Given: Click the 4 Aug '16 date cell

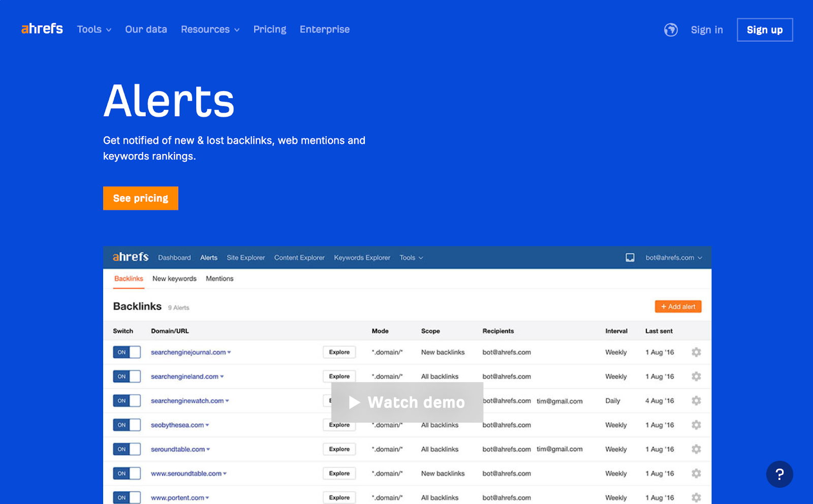Looking at the screenshot, I should [660, 401].
